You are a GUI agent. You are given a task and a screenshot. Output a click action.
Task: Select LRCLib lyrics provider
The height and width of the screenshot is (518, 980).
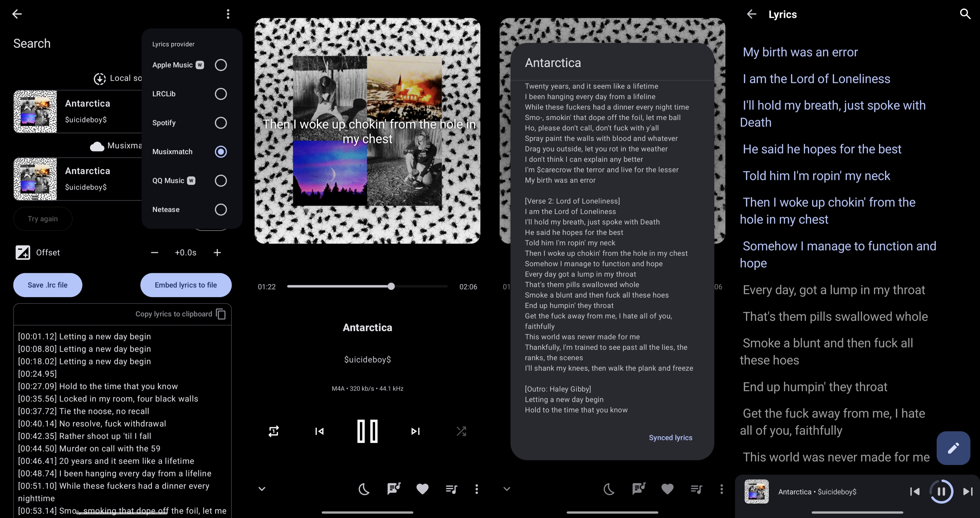tap(221, 94)
